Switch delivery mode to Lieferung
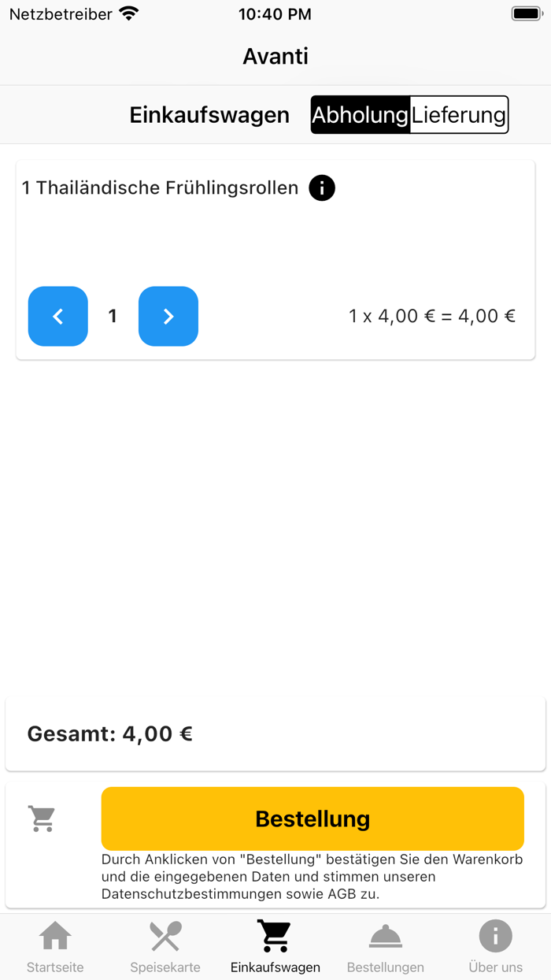The width and height of the screenshot is (551, 980). (x=459, y=114)
